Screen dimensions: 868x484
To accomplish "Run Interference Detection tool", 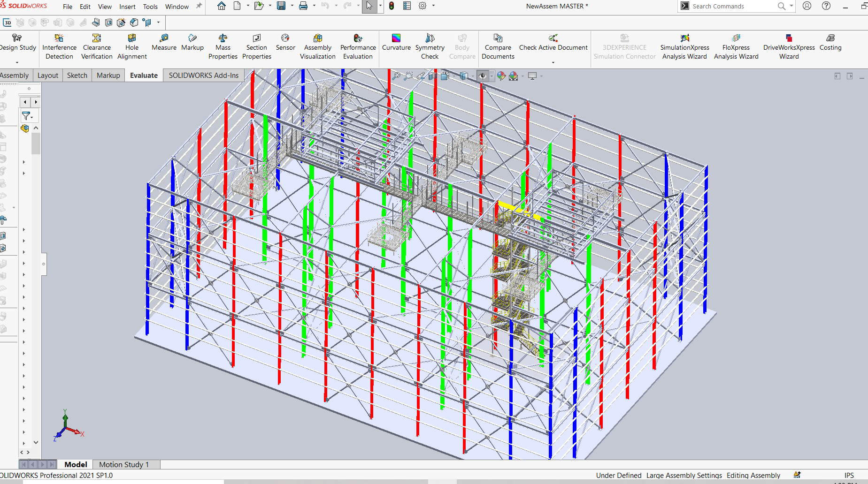I will [59, 47].
